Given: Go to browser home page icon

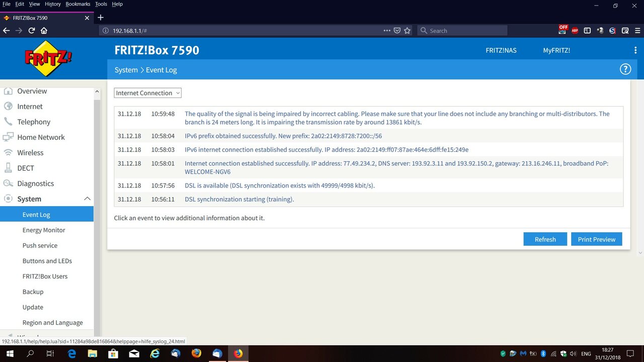Looking at the screenshot, I should (44, 31).
